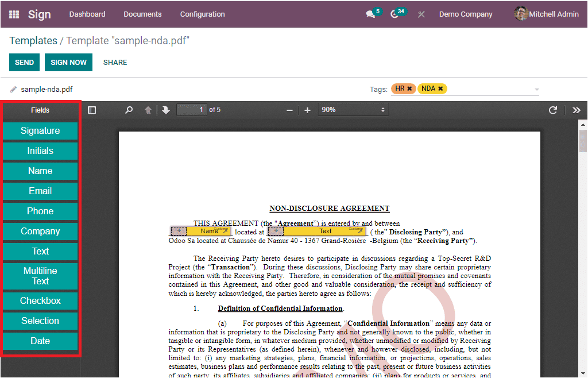Select the Name field in Fields panel
Viewport: 588px width, 378px height.
40,171
